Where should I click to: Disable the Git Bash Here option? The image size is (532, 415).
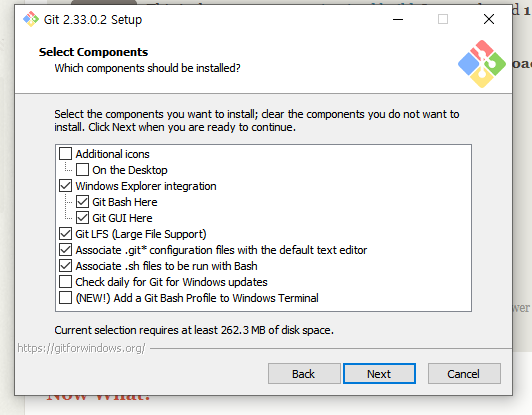point(82,202)
